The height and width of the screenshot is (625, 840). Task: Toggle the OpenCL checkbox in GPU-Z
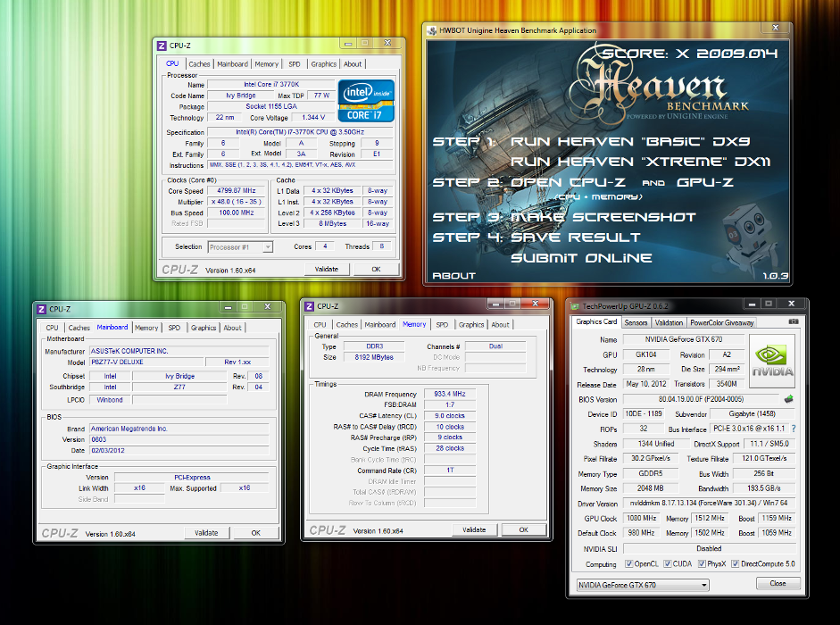[629, 564]
